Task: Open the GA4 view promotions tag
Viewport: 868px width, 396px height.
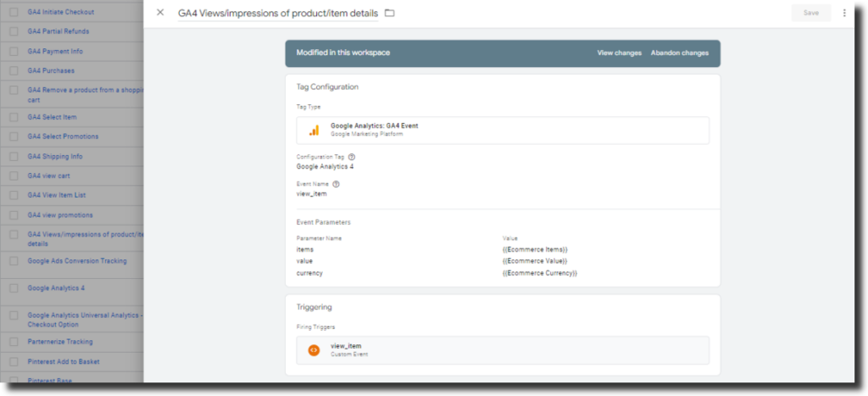Action: coord(60,215)
